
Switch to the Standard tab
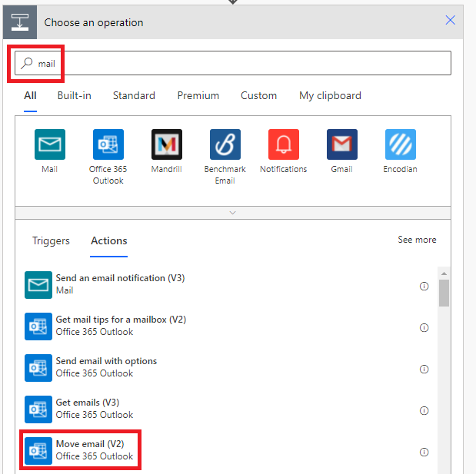[x=134, y=96]
